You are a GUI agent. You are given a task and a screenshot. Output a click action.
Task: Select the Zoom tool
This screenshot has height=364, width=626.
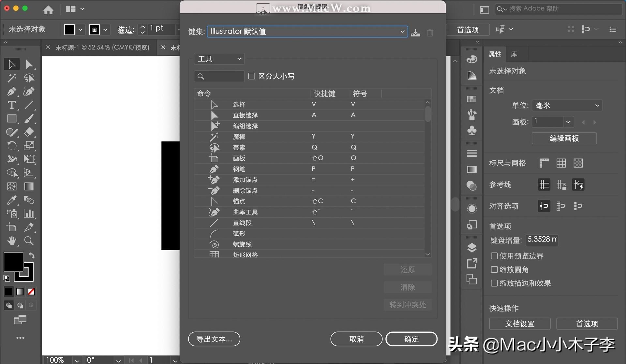(29, 241)
